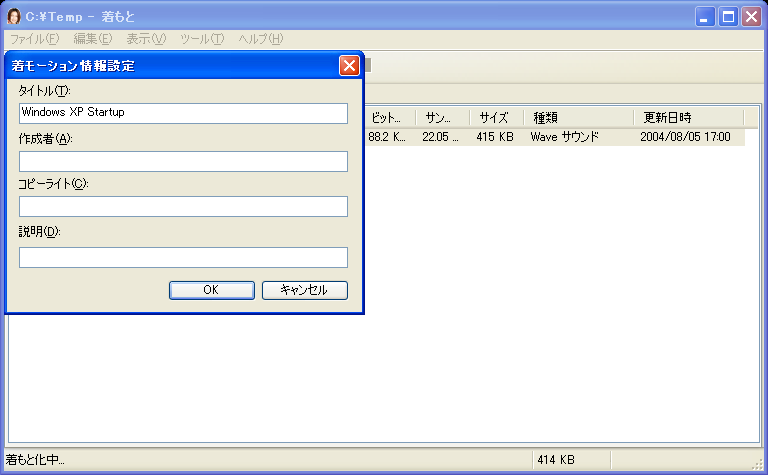Focus the 作成者 text field

(183, 161)
